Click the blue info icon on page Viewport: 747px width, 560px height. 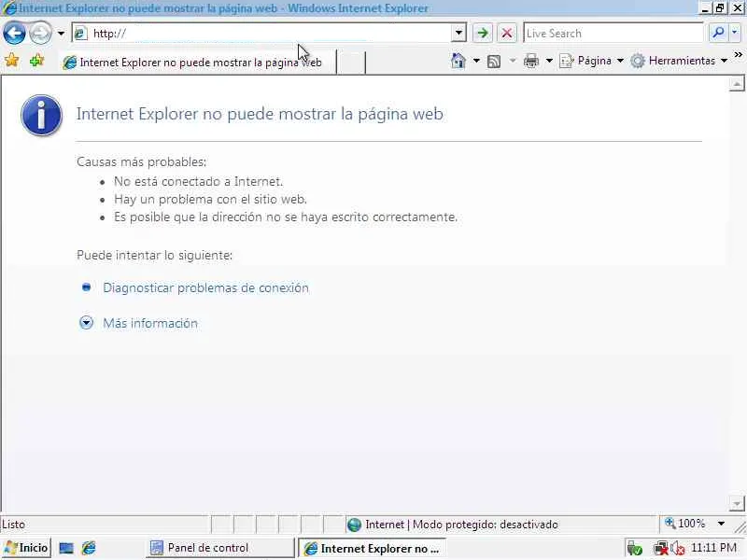pos(41,115)
